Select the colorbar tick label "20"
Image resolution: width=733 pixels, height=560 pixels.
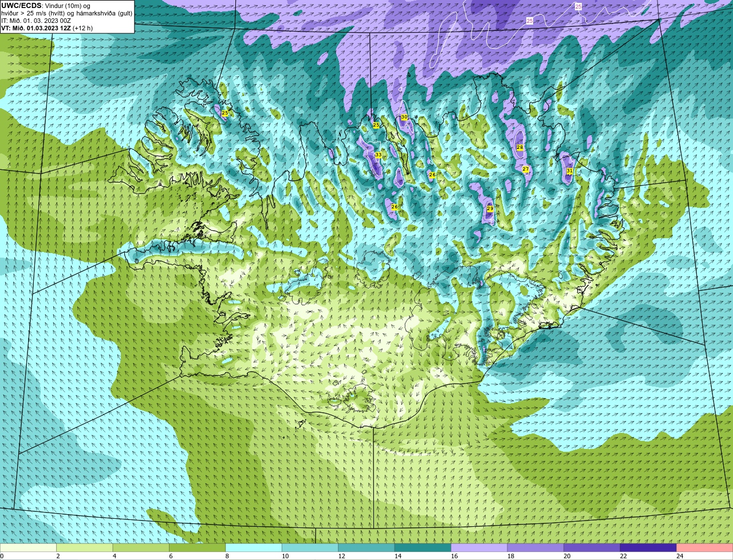coord(567,556)
